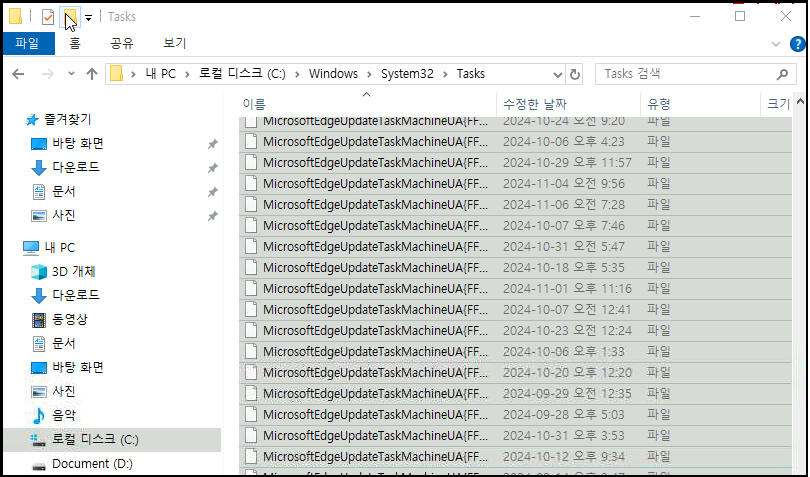Click the Properties quick access toolbar icon

(48, 17)
